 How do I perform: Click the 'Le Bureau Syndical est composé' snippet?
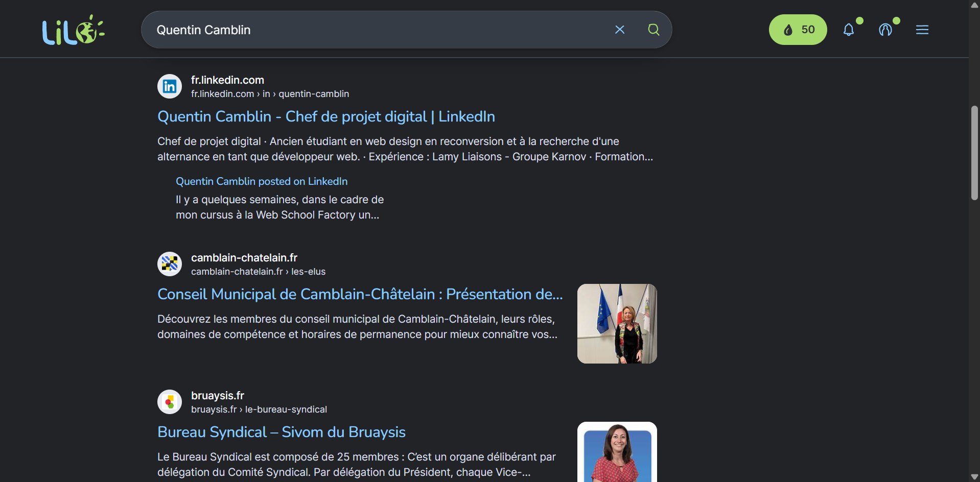[357, 465]
